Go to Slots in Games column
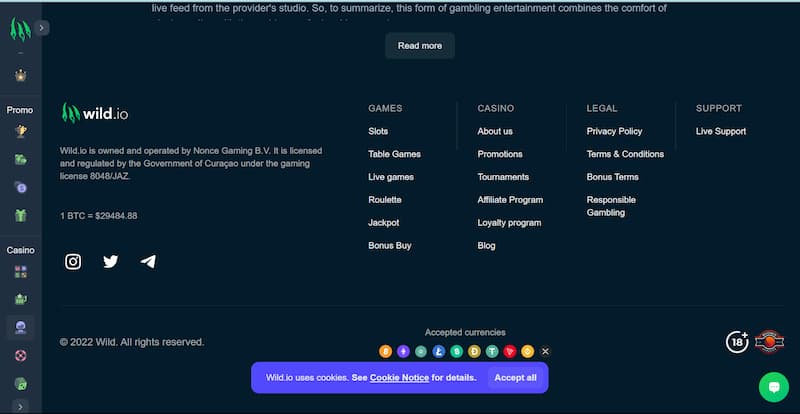Viewport: 800px width, 414px height. [x=378, y=131]
